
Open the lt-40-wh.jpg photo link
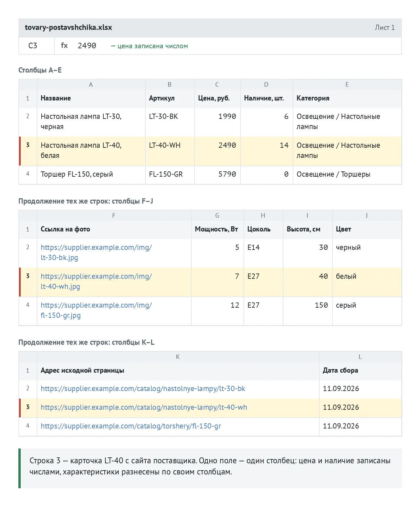96,281
